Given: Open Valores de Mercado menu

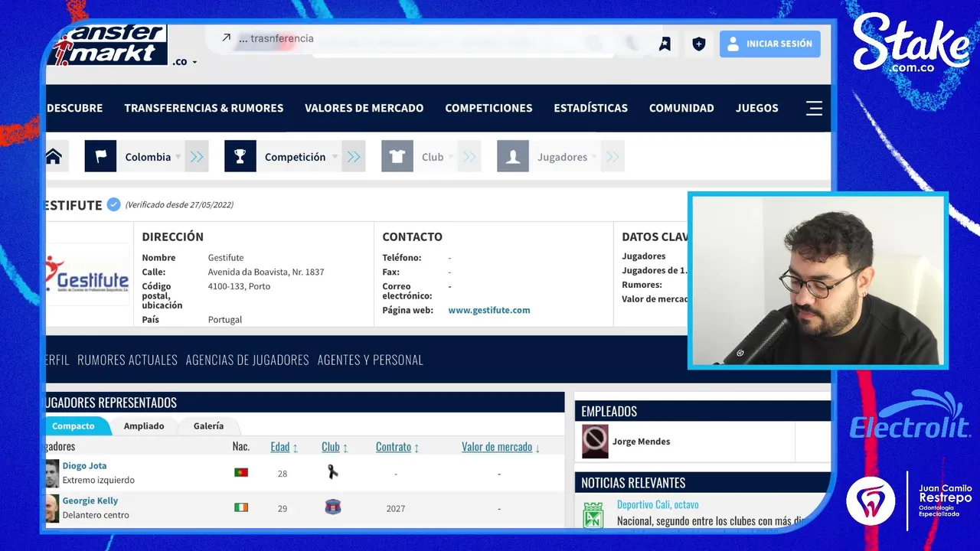Looking at the screenshot, I should click(x=364, y=108).
